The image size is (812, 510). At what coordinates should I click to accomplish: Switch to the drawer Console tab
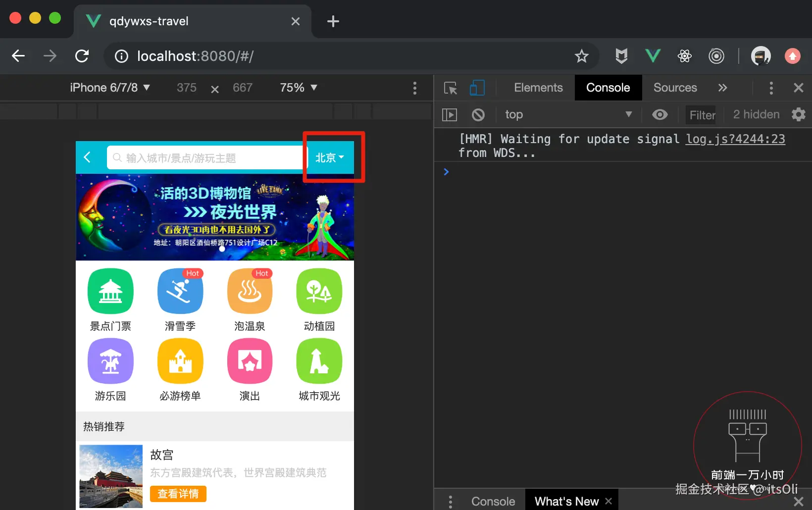(x=493, y=501)
